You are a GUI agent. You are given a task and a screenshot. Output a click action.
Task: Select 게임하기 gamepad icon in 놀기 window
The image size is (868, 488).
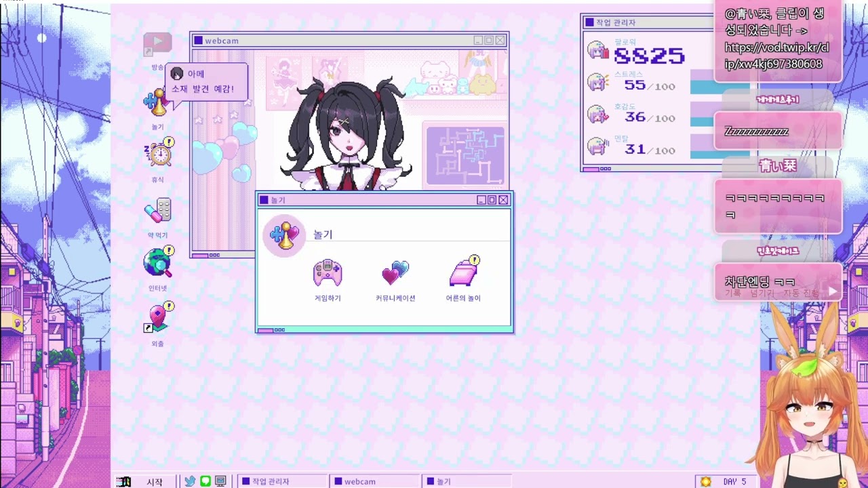(x=328, y=273)
